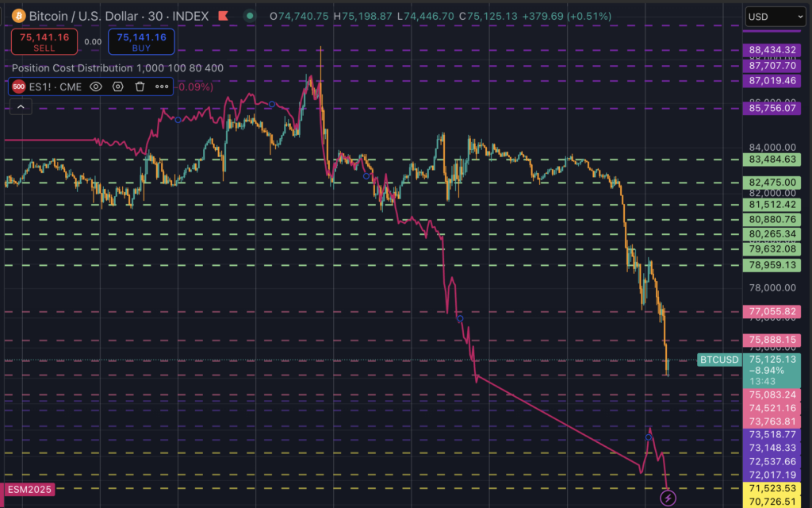
Task: Collapse the legend with the up chevron
Action: [x=20, y=106]
